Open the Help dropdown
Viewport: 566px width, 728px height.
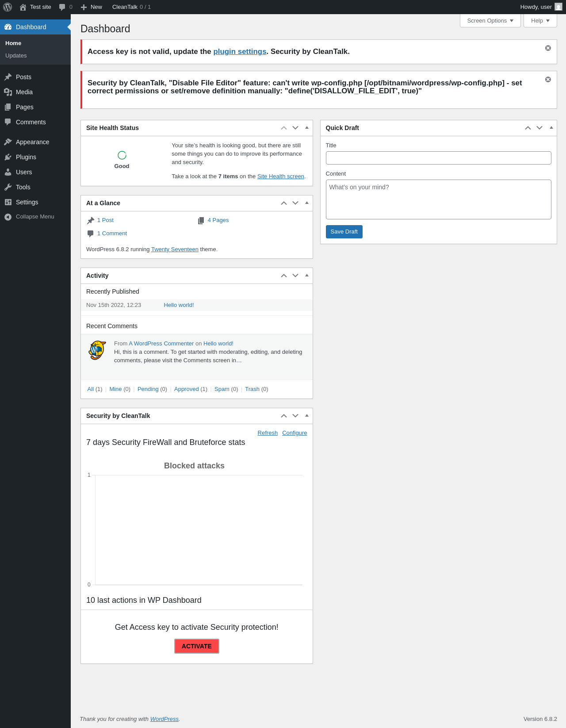[x=540, y=21]
